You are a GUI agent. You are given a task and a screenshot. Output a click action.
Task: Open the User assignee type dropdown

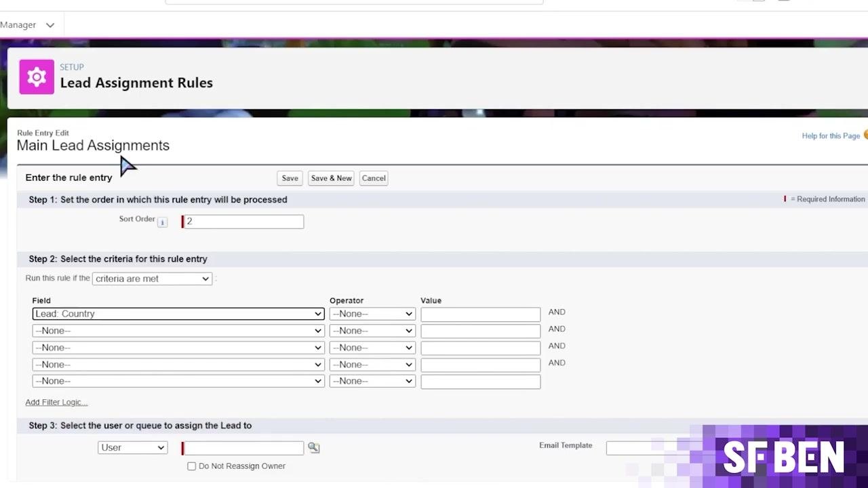[x=133, y=447]
